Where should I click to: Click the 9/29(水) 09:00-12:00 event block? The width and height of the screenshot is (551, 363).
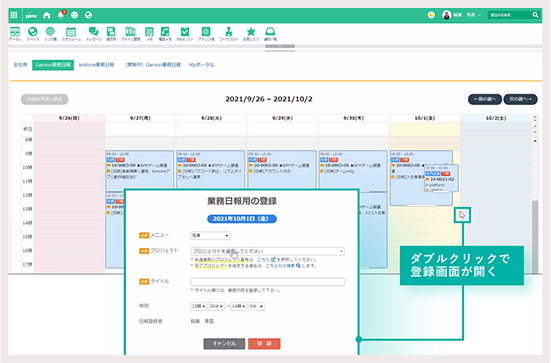[x=282, y=171]
